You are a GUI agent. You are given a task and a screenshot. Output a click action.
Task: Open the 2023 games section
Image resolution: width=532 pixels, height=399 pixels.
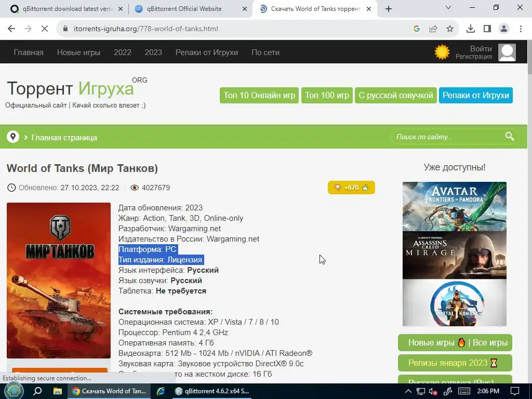coord(153,52)
